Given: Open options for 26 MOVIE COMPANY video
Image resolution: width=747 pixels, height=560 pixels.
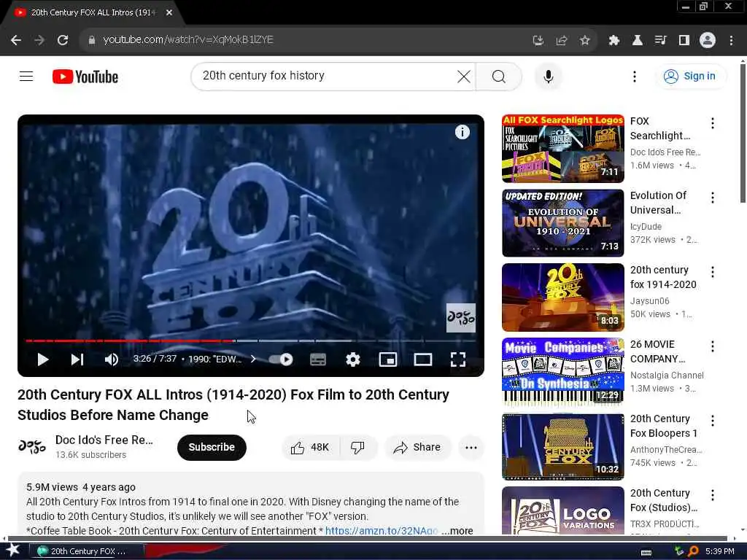Looking at the screenshot, I should [712, 346].
